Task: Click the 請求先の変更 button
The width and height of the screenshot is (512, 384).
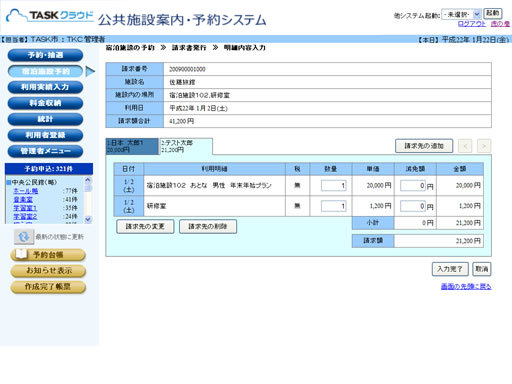Action: pos(145,226)
